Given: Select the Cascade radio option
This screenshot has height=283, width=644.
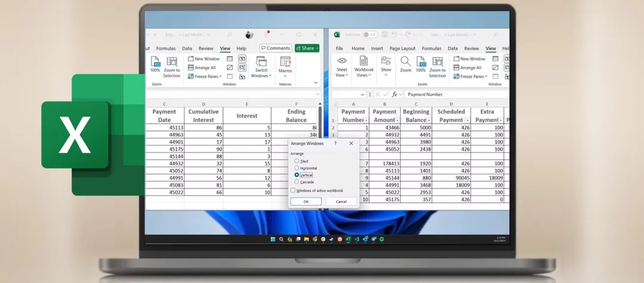Looking at the screenshot, I should [x=296, y=182].
